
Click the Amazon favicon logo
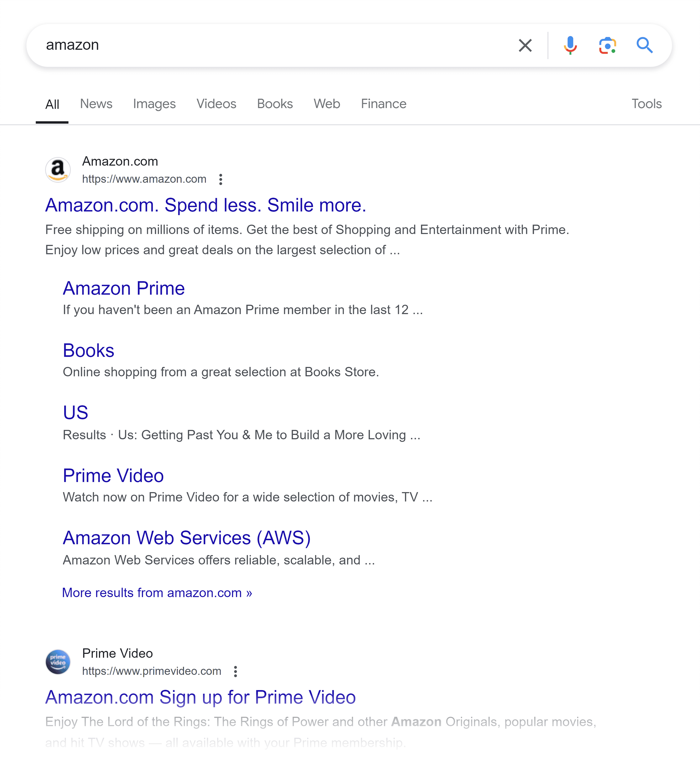(x=58, y=170)
